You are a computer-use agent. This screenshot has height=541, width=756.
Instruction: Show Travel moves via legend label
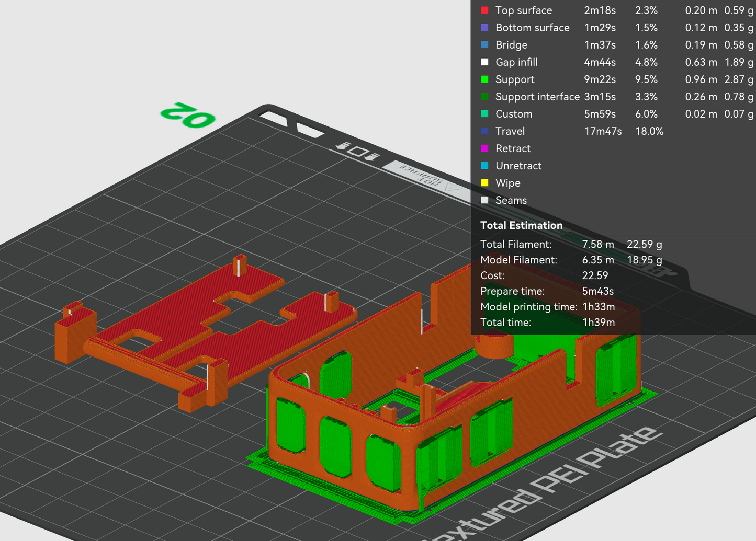point(510,131)
